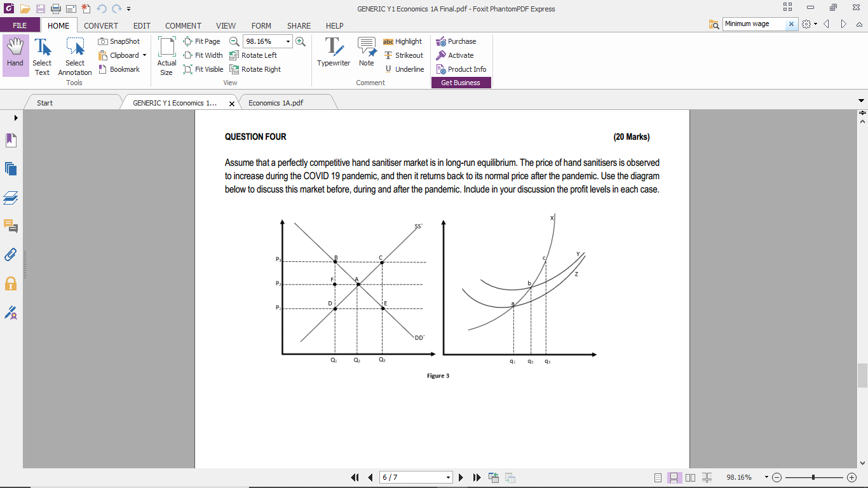Select Fit Width view mode
868x488 pixels.
click(203, 55)
